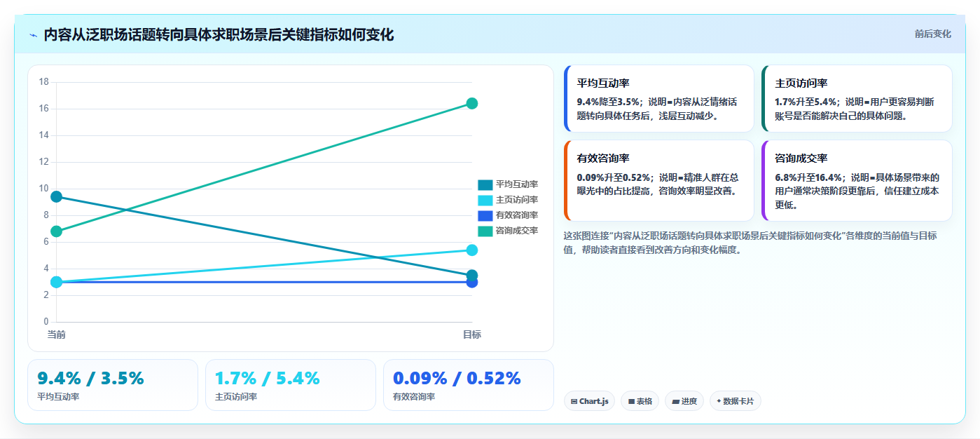Click the paragraph starting 这张图连接
The height and width of the screenshot is (439, 980).
[750, 243]
